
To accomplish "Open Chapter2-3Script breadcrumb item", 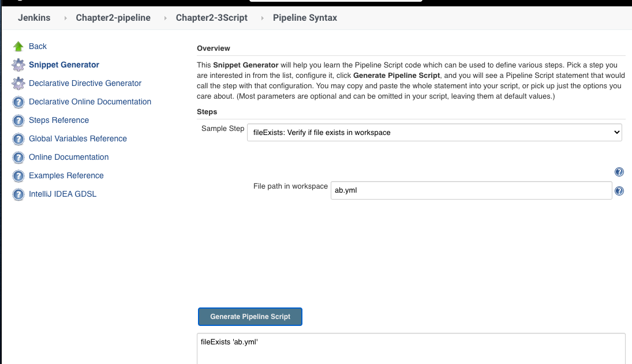I will (212, 18).
